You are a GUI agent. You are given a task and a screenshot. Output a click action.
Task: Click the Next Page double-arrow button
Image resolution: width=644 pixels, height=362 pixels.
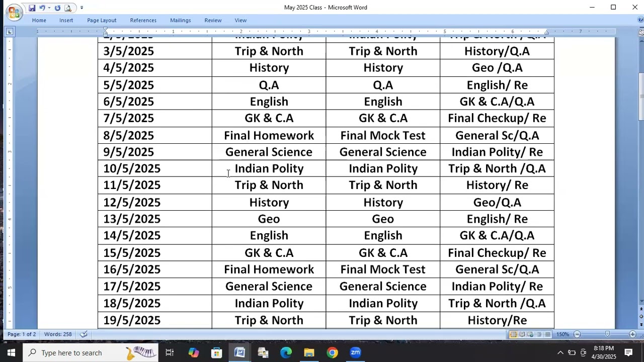[641, 325]
